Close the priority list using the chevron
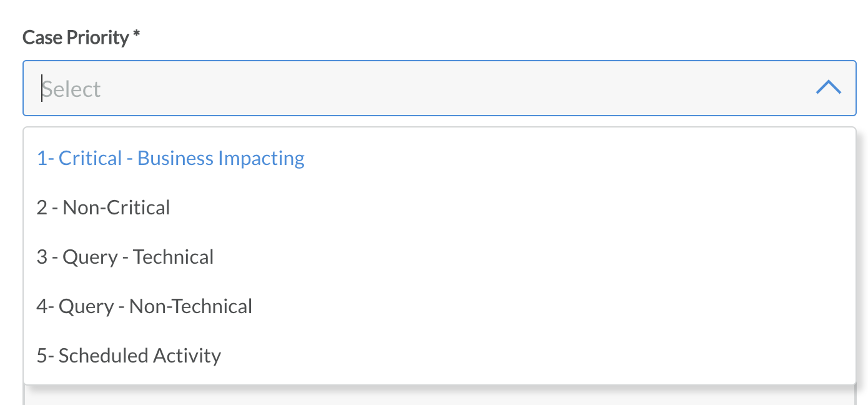868x405 pixels. pyautogui.click(x=828, y=88)
